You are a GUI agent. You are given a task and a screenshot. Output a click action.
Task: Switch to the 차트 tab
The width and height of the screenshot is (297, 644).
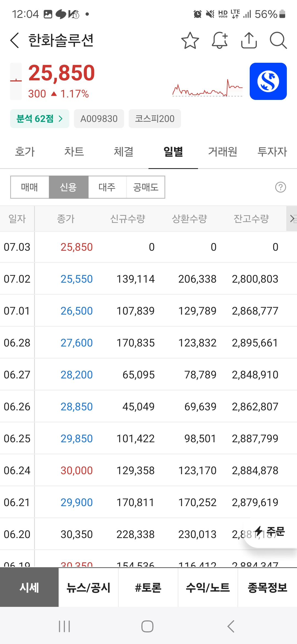point(74,152)
